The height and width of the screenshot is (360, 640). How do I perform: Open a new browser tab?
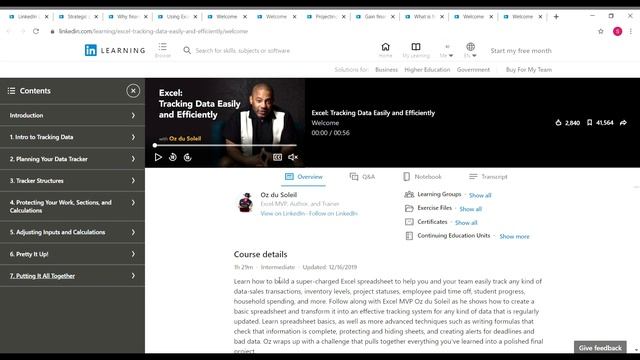[556, 17]
